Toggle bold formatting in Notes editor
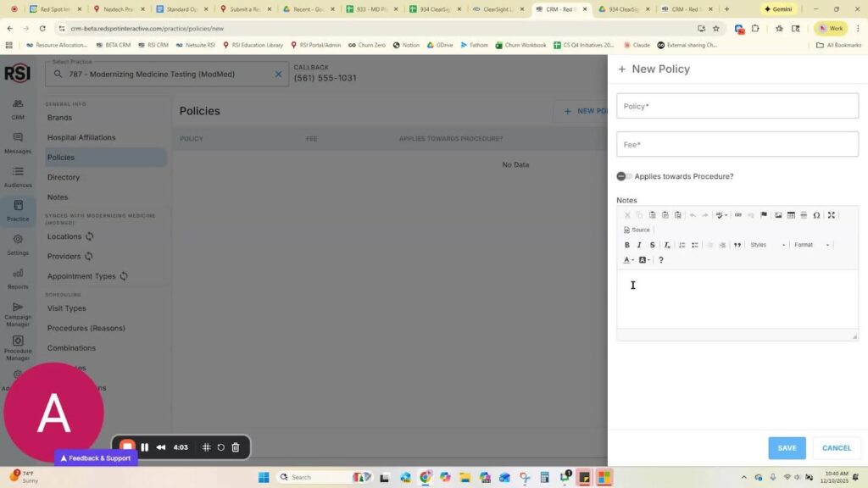This screenshot has width=868, height=488. (x=627, y=245)
